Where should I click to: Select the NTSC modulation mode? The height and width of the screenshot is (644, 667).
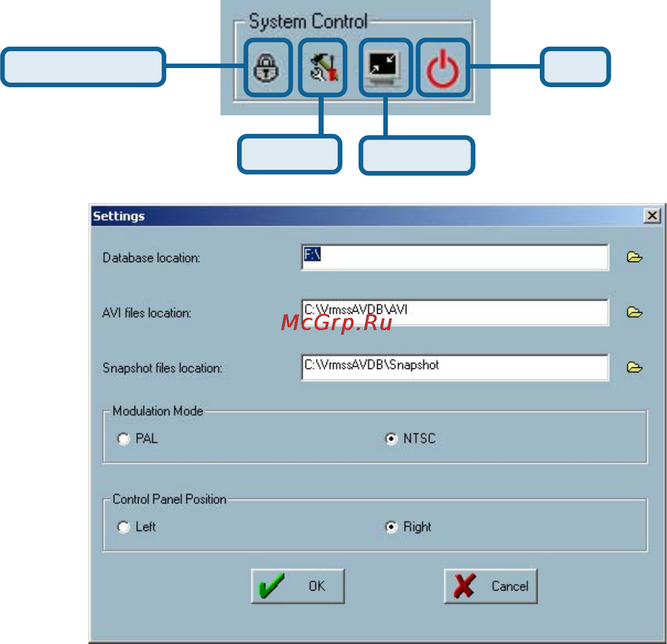391,439
